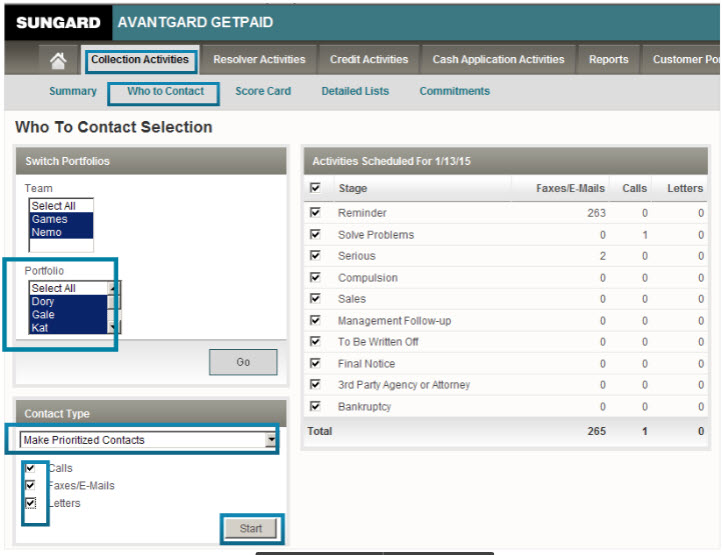The image size is (723, 555).
Task: Click the Reminder stage label
Action: point(362,213)
